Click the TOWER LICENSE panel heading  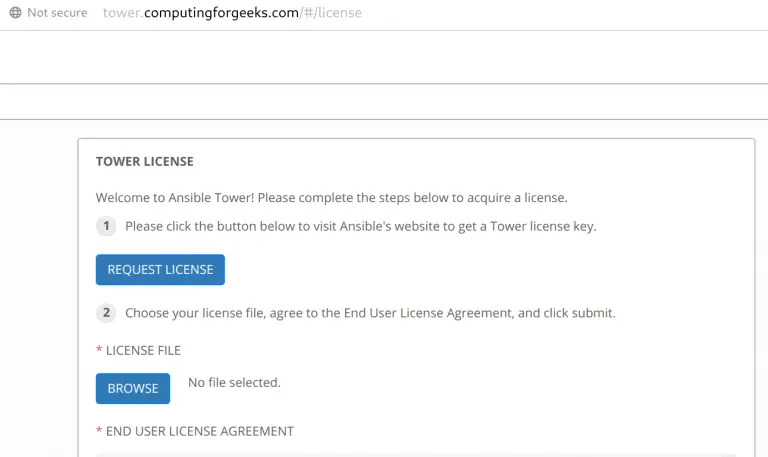tap(144, 161)
